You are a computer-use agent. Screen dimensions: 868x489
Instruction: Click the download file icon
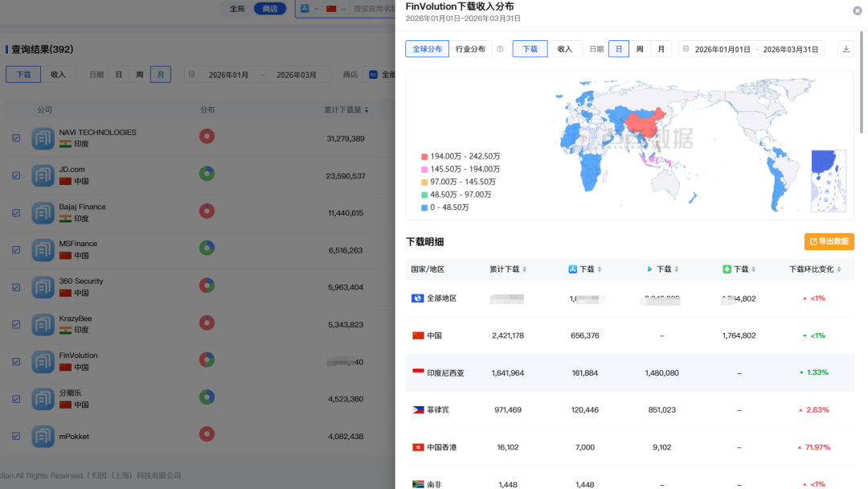845,49
